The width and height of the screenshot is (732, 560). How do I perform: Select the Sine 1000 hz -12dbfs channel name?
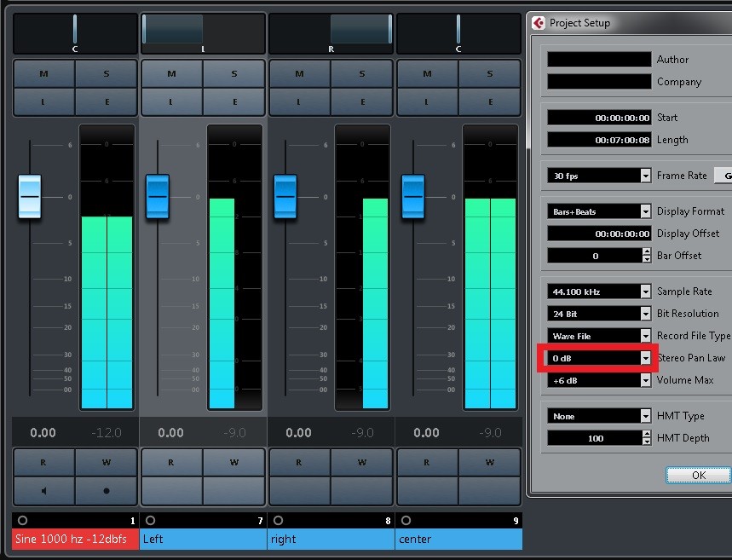click(x=75, y=539)
